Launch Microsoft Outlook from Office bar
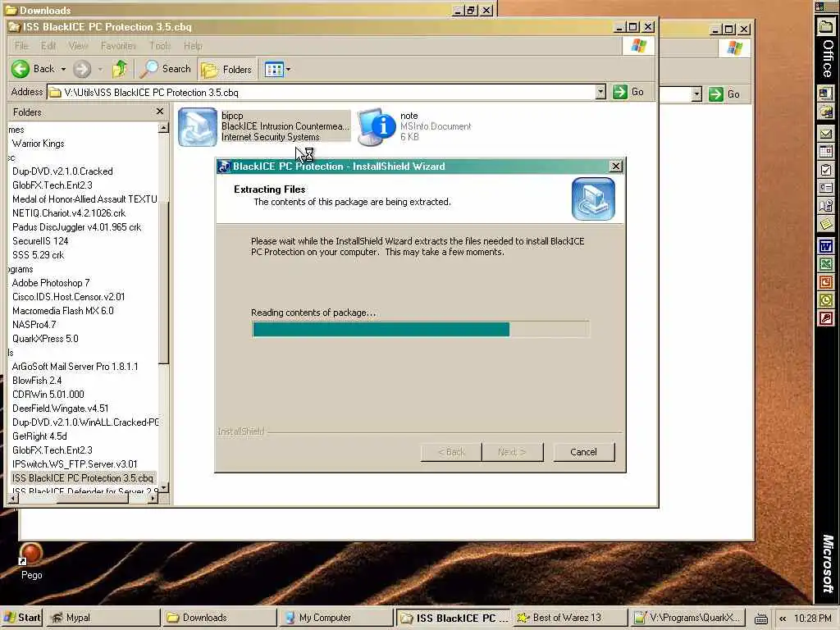 (x=825, y=300)
